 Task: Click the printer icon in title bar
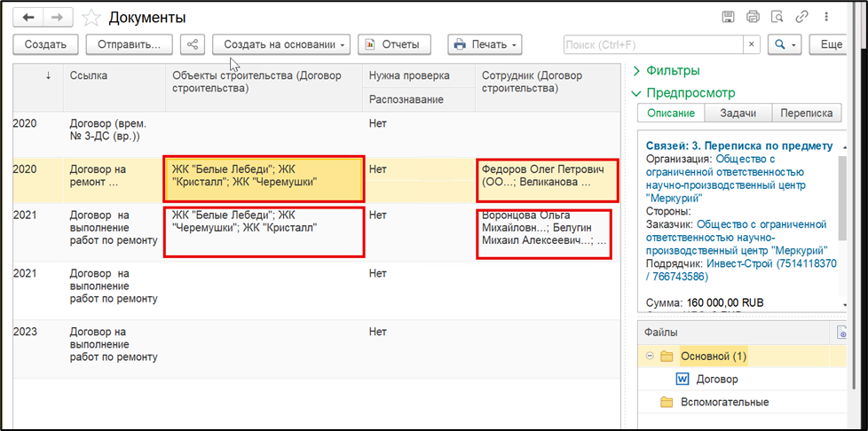click(x=753, y=17)
